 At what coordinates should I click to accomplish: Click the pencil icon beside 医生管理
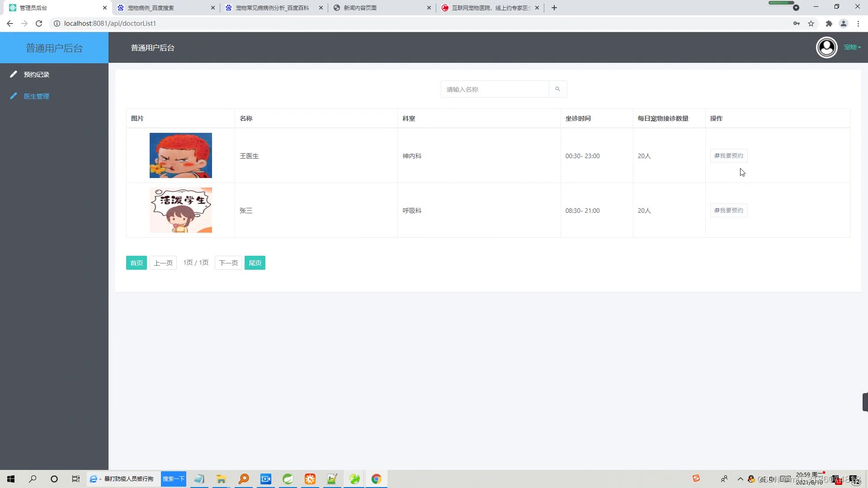(x=13, y=96)
